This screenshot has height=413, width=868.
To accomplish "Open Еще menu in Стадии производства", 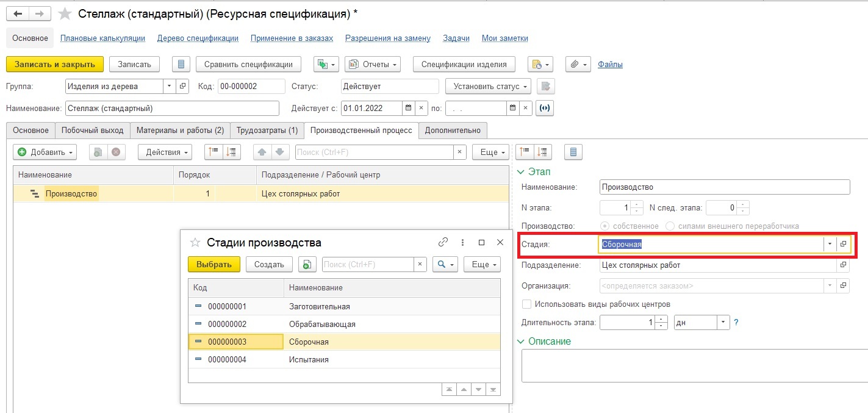I will coord(482,264).
